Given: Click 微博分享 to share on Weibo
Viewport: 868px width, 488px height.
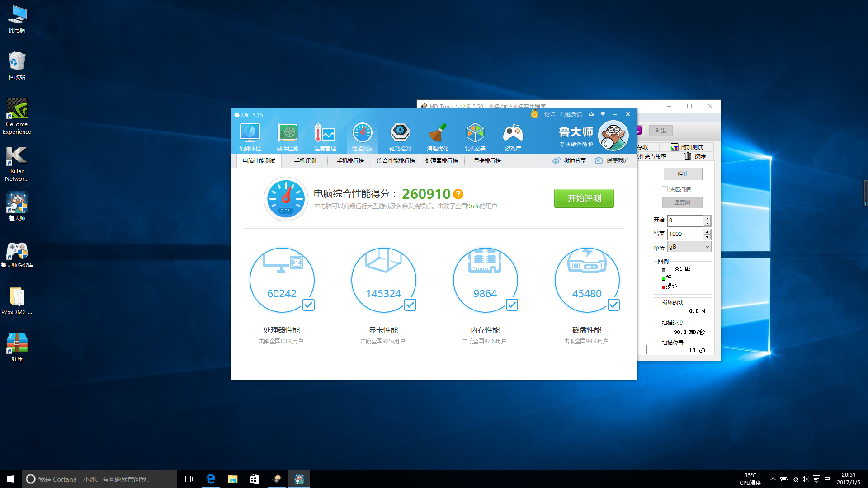Looking at the screenshot, I should [x=569, y=161].
